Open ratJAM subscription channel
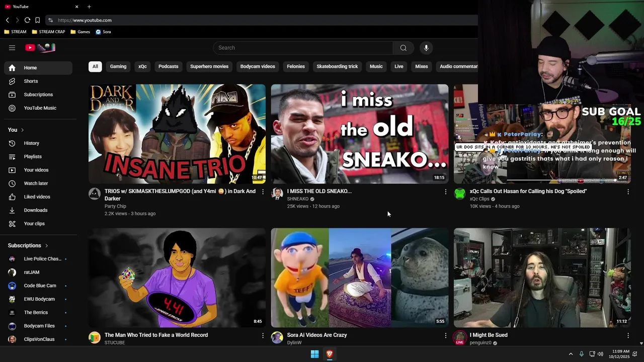Screen dimensions: 644x362 click(38, 273)
